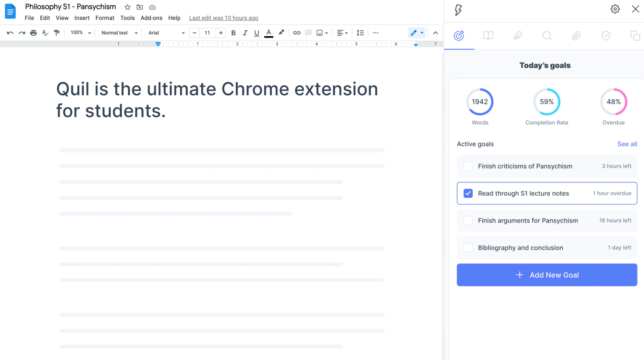Open Quil settings gear icon
The image size is (644, 360).
pyautogui.click(x=615, y=9)
